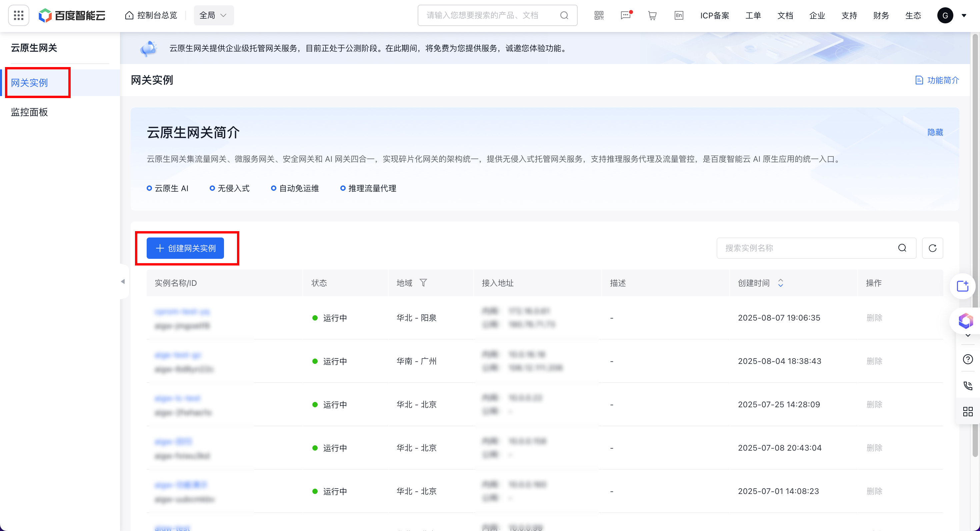
Task: Open the product grid menu icon
Action: click(x=19, y=15)
